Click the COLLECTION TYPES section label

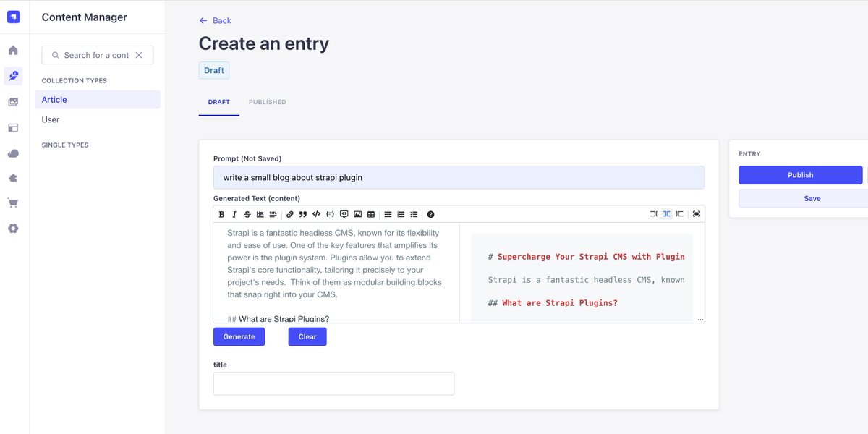(x=75, y=81)
